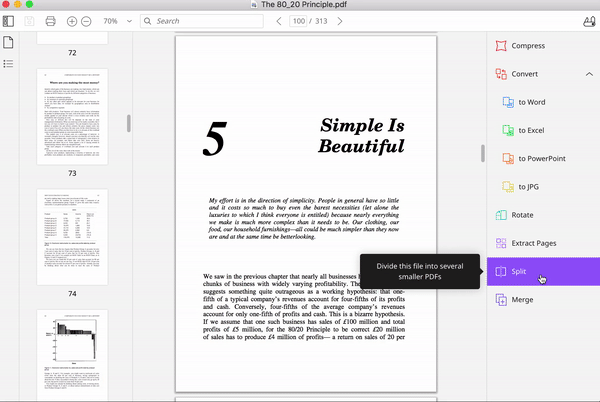
Task: Open page 73 thumbnail
Action: tap(72, 117)
